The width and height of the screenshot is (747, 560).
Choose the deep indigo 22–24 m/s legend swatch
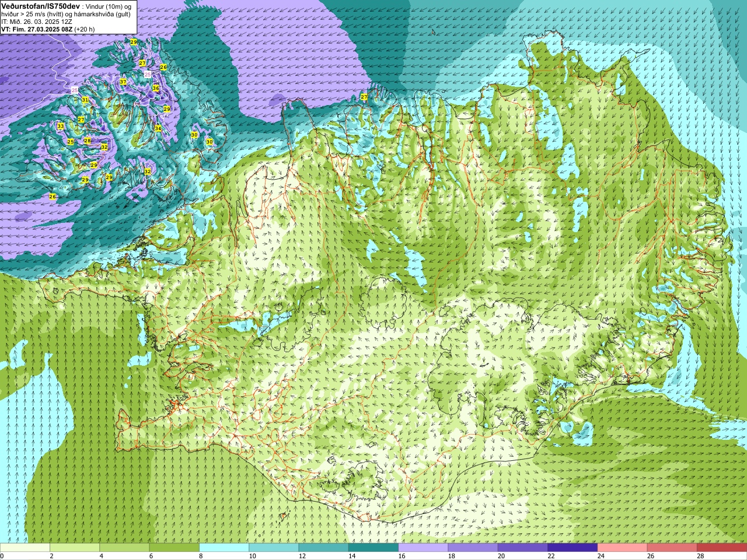[x=573, y=548]
